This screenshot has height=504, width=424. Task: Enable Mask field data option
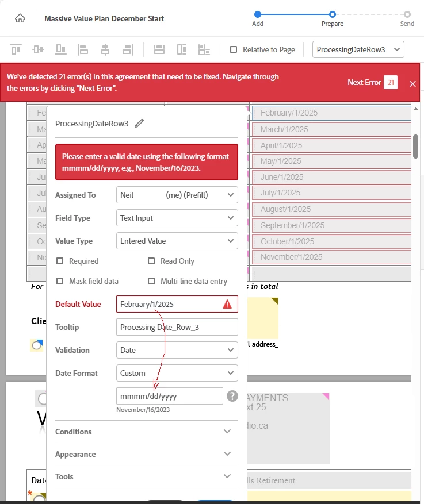(60, 281)
